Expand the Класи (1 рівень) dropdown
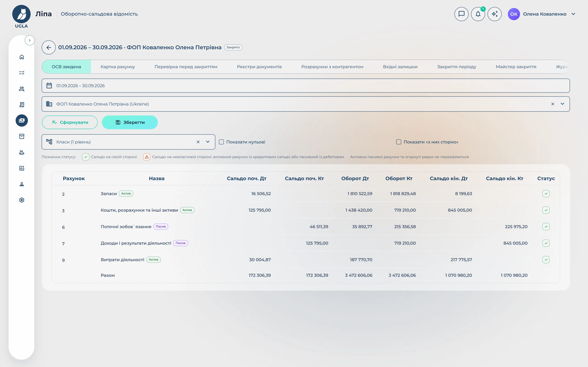 [208, 142]
